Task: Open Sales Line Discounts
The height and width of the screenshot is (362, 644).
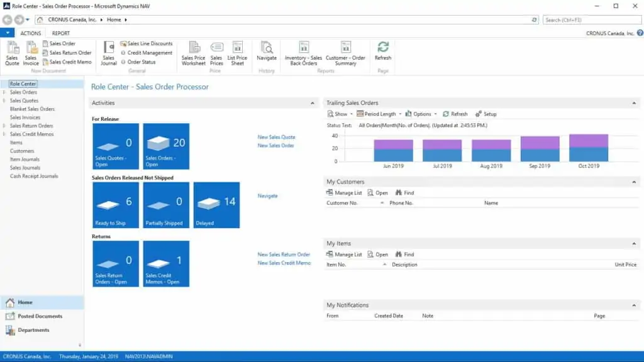Action: 146,43
